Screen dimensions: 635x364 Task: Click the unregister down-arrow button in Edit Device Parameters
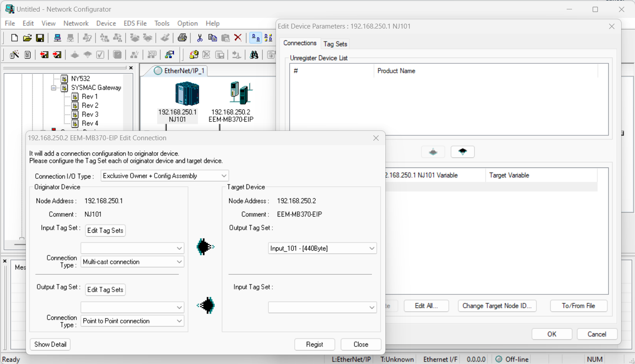click(x=463, y=152)
